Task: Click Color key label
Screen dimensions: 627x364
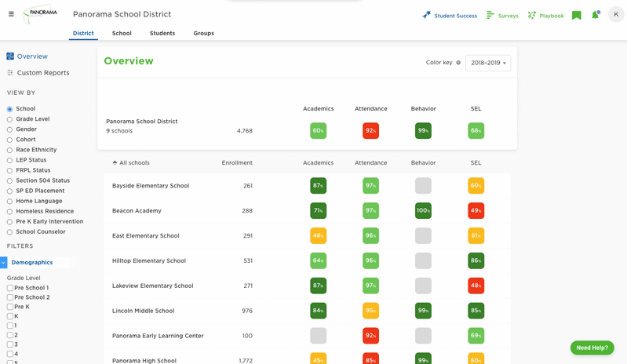Action: pos(439,62)
